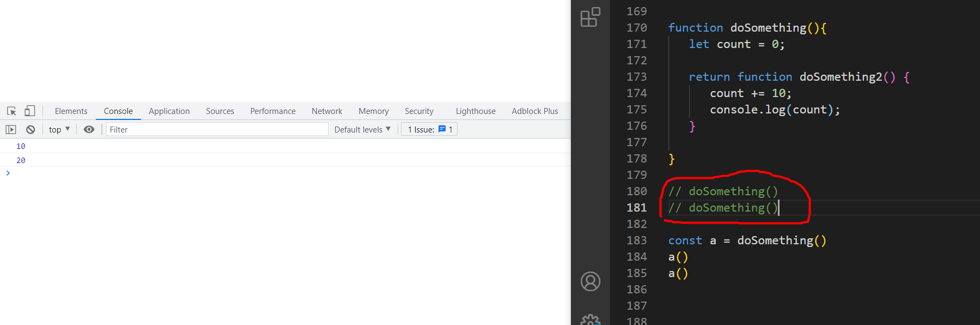Click commented doSomething() on line 181
Image resolution: width=980 pixels, height=325 pixels.
(723, 208)
